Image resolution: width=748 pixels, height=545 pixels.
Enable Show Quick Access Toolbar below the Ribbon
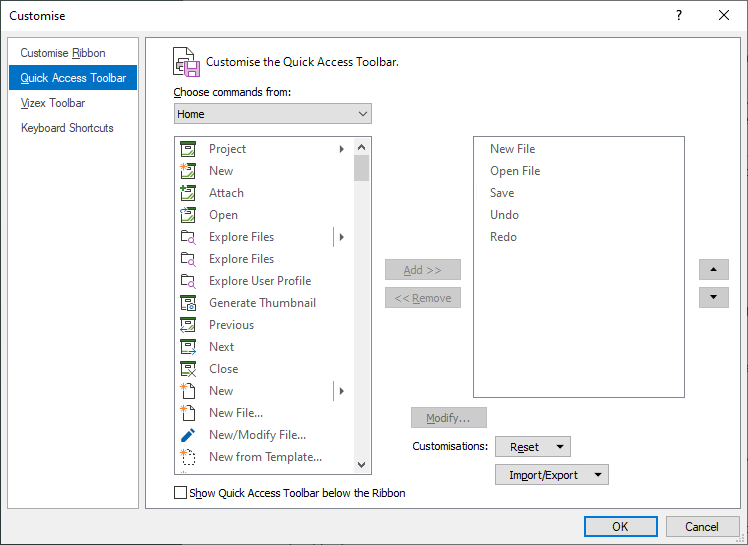(180, 493)
